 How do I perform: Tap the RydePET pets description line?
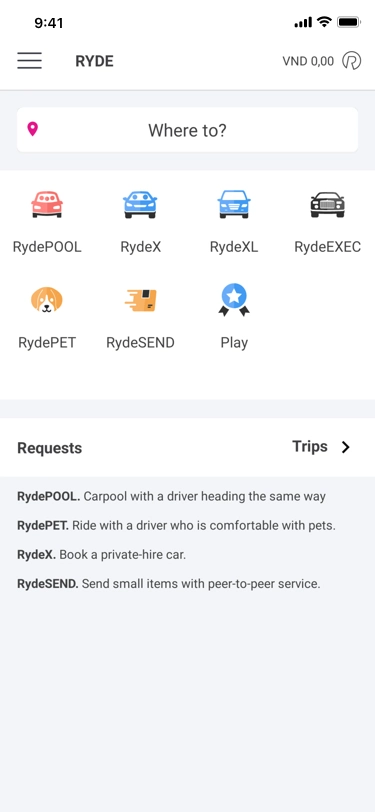coord(177,526)
